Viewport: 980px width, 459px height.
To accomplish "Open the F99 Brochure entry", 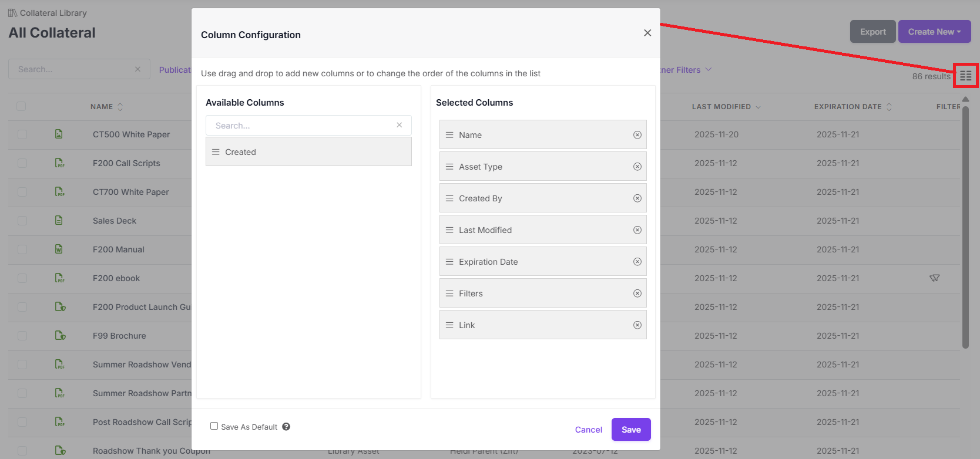I will [x=119, y=336].
